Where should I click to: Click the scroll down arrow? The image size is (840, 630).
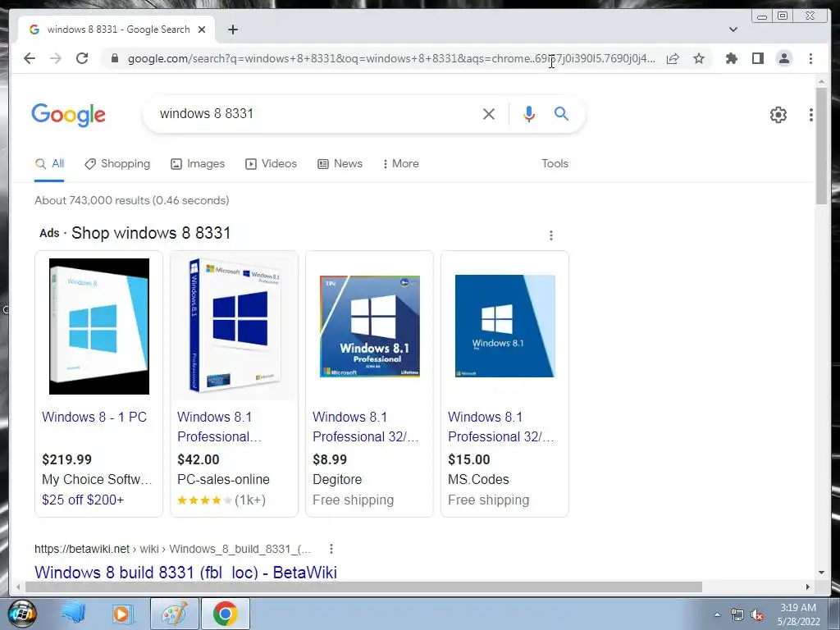point(821,573)
